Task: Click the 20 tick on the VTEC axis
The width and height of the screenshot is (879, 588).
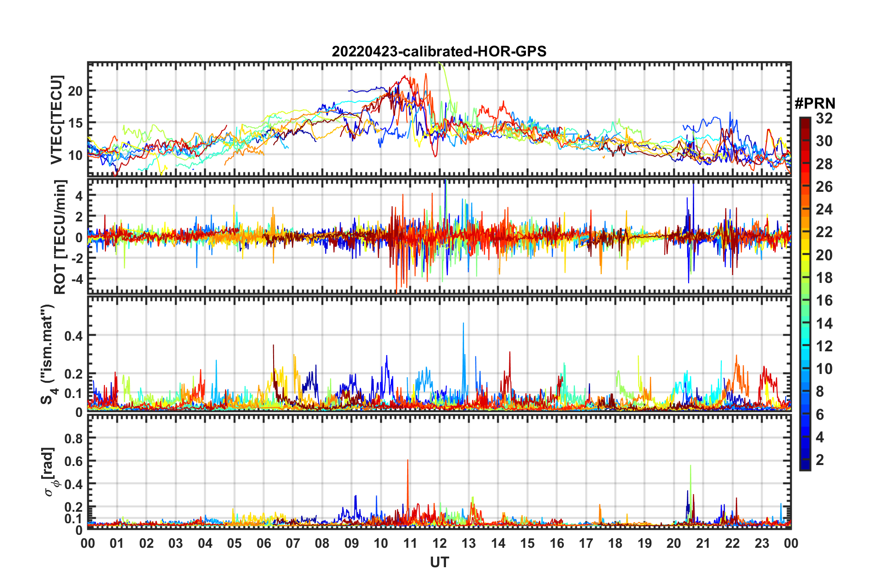Action: click(x=75, y=91)
